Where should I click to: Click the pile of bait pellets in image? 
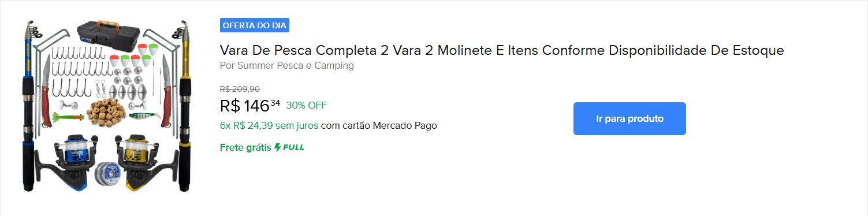(x=105, y=111)
